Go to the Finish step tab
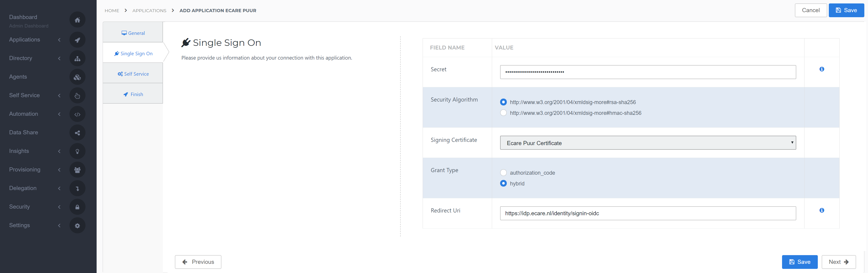The height and width of the screenshot is (273, 868). (133, 94)
